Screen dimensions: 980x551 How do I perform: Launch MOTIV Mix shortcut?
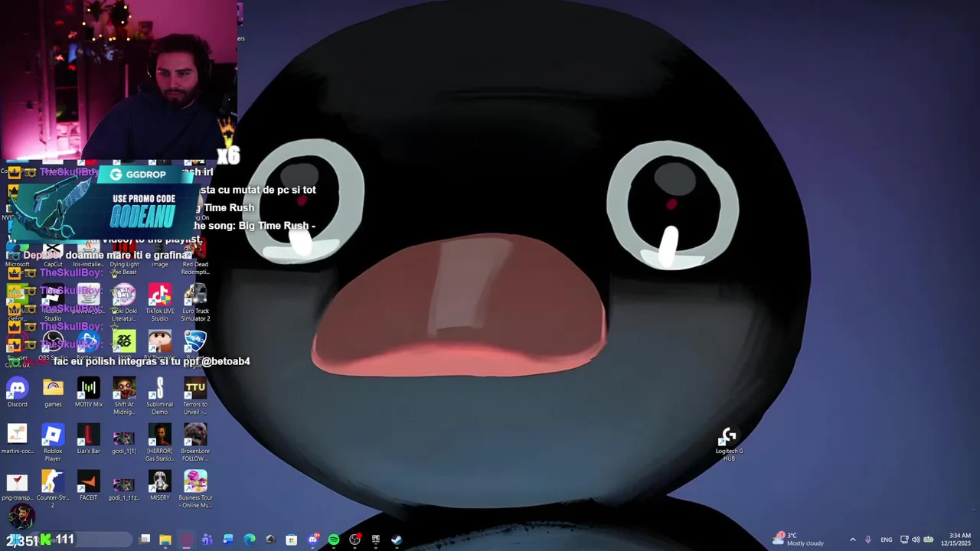pos(88,393)
